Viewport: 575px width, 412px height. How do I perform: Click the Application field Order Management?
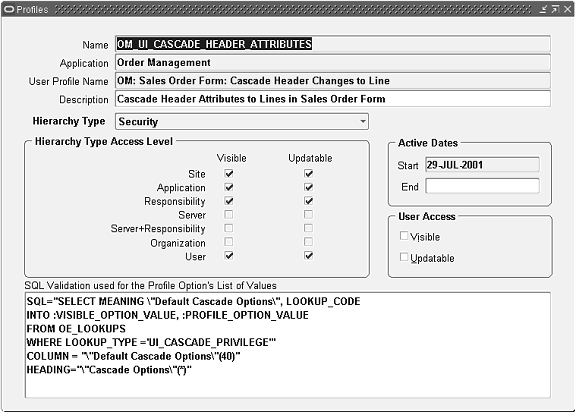point(333,62)
